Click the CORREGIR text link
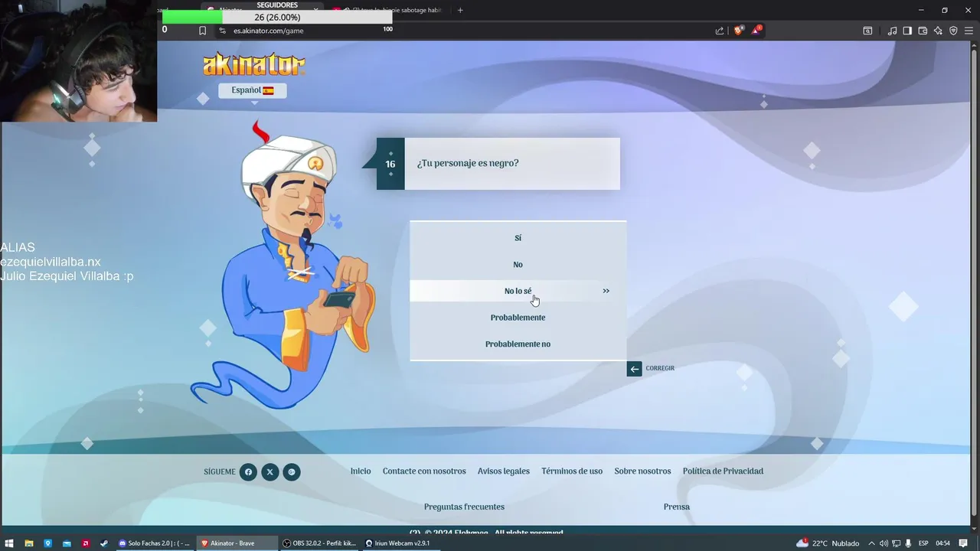The image size is (980, 551). pyautogui.click(x=660, y=368)
